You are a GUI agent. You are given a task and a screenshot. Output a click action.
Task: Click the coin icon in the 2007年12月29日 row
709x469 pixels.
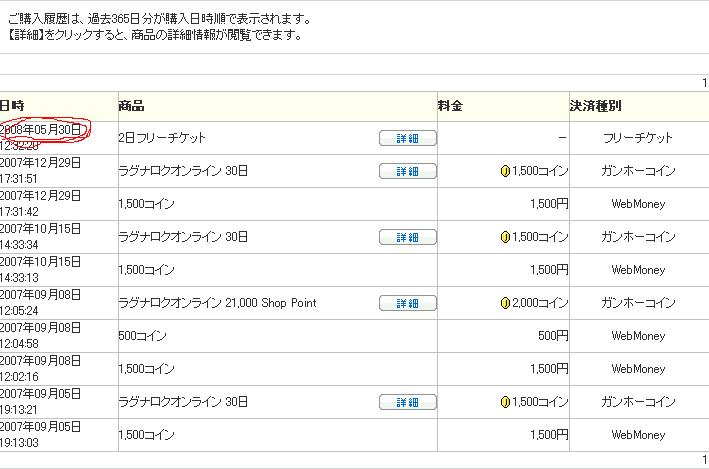505,171
